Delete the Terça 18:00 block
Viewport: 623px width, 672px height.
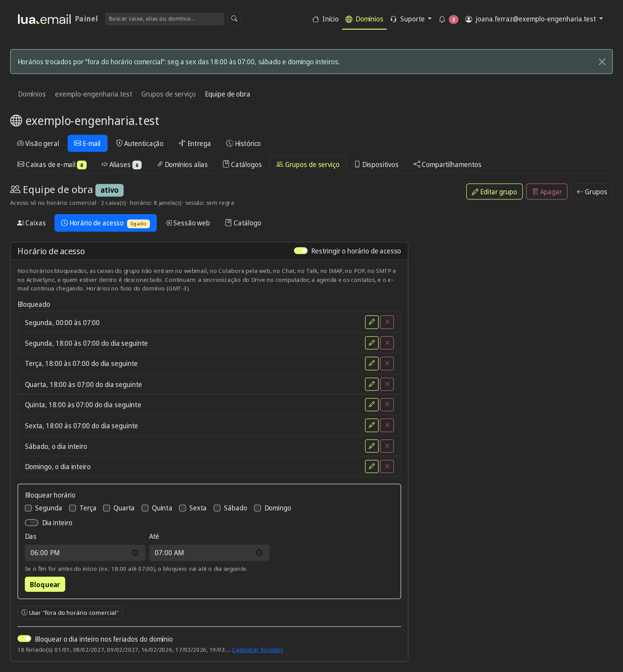tap(387, 364)
